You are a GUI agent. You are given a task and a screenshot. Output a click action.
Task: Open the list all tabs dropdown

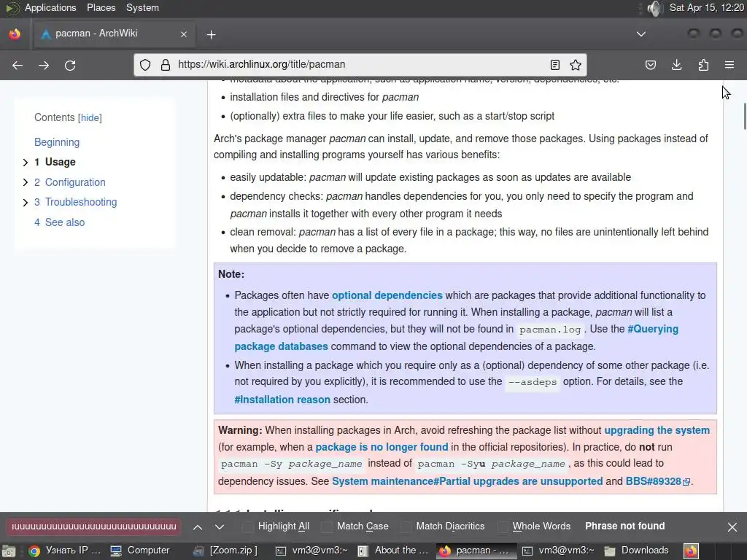click(x=641, y=34)
